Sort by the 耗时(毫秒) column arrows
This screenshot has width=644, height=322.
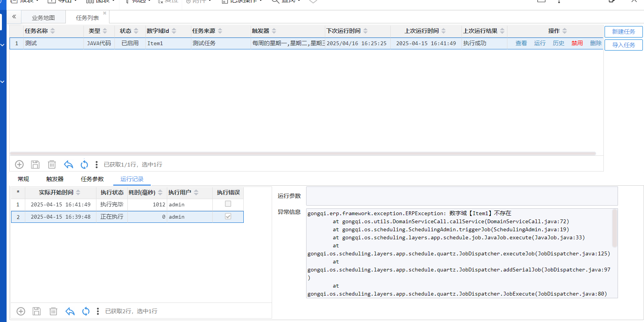click(160, 193)
